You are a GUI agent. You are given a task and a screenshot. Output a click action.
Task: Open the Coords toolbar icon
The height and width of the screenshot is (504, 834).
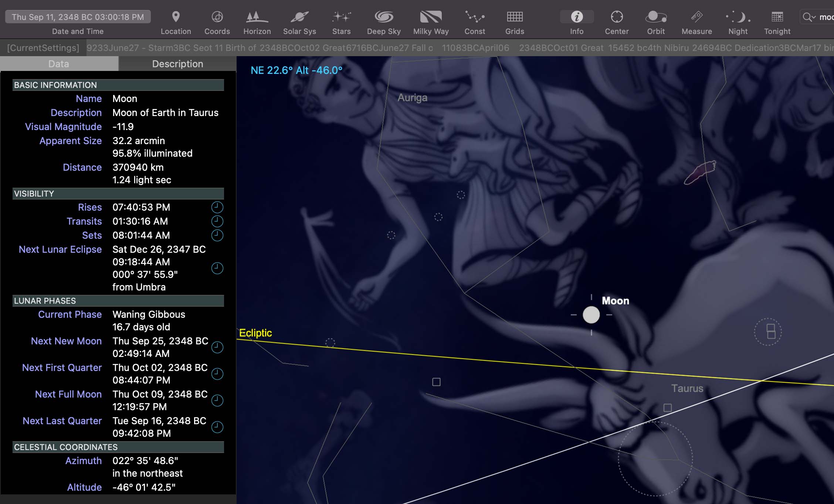(x=217, y=17)
